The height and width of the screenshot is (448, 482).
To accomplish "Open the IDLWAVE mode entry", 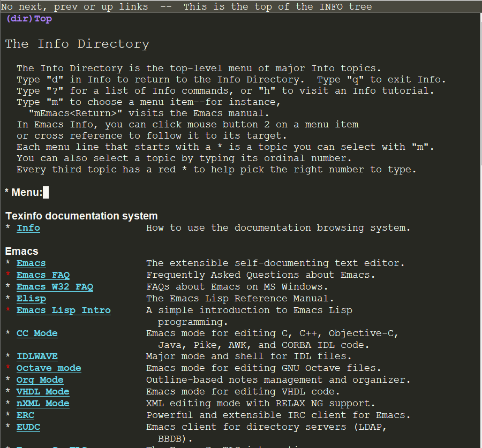I will point(37,356).
